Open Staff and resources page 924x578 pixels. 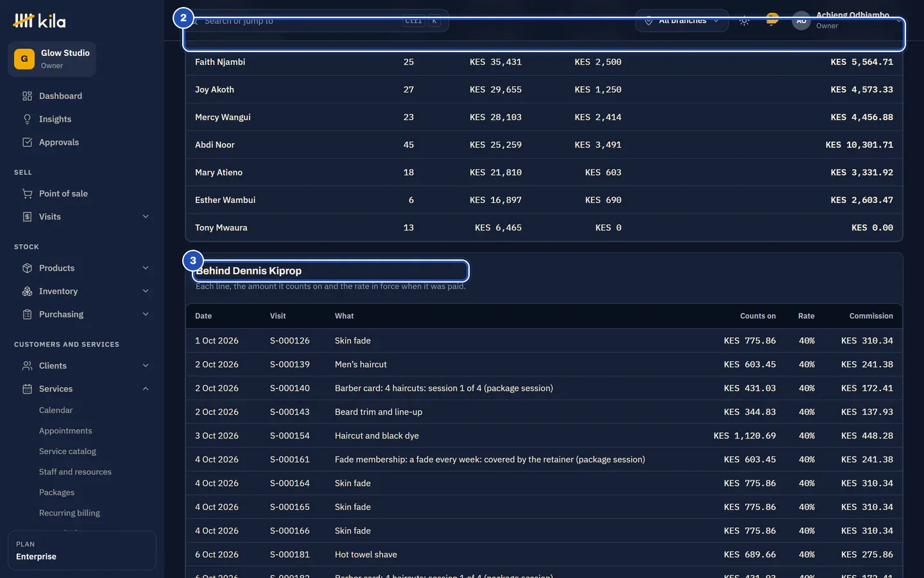coord(75,472)
